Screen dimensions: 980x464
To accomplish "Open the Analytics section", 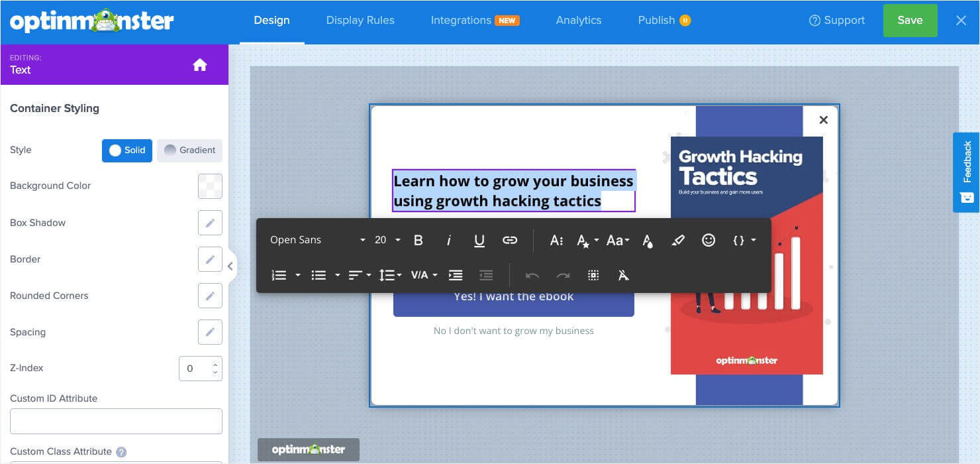I will [x=578, y=20].
